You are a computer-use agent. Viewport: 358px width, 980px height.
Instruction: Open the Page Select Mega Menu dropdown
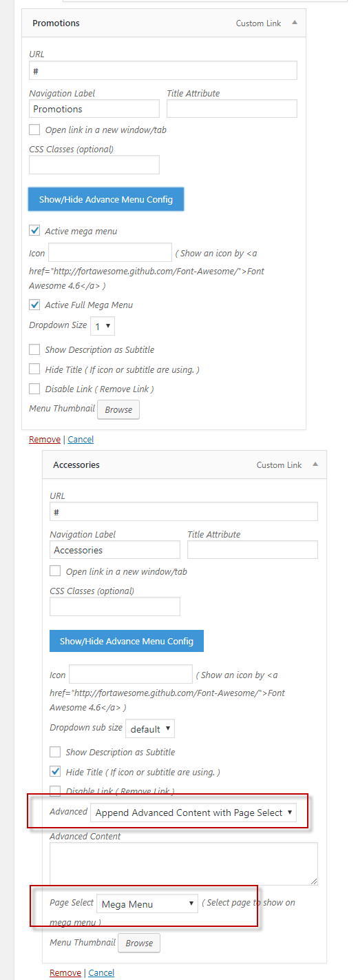[147, 904]
